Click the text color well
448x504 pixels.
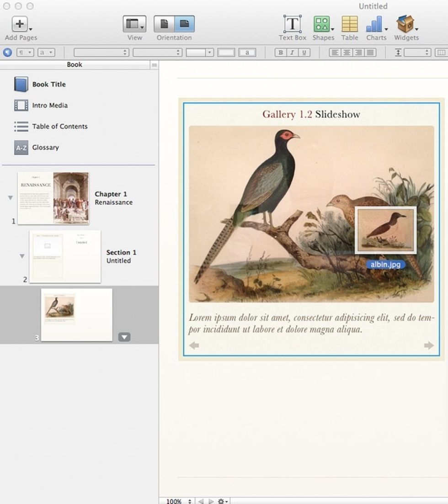point(226,53)
